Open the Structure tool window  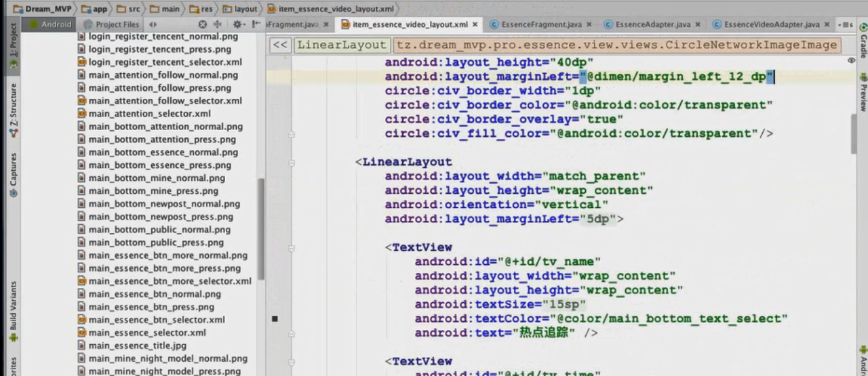pos(14,110)
